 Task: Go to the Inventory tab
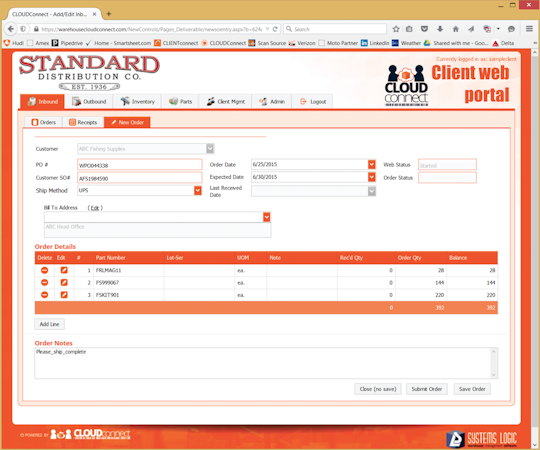click(137, 102)
